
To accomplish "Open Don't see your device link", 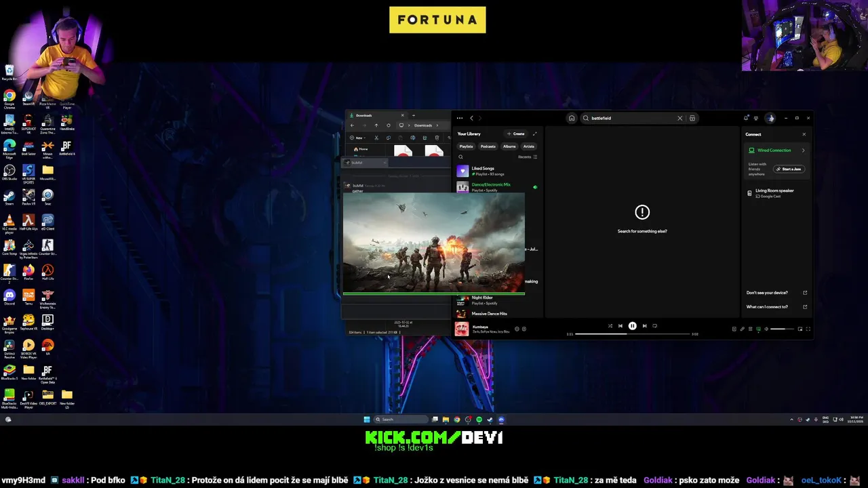I will tap(776, 293).
